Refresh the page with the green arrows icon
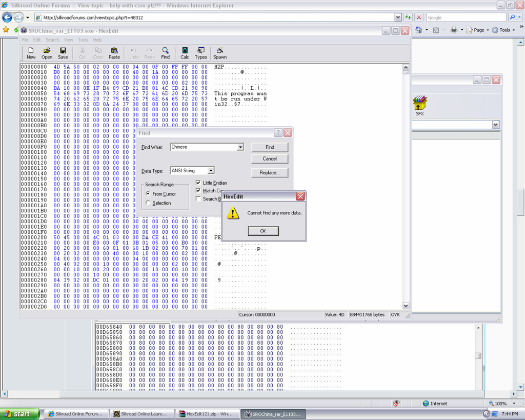The height and width of the screenshot is (420, 525). click(408, 17)
